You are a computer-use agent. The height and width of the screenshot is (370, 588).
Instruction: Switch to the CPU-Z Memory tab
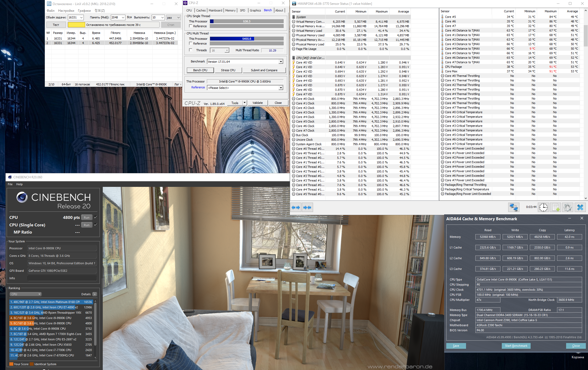pos(230,10)
